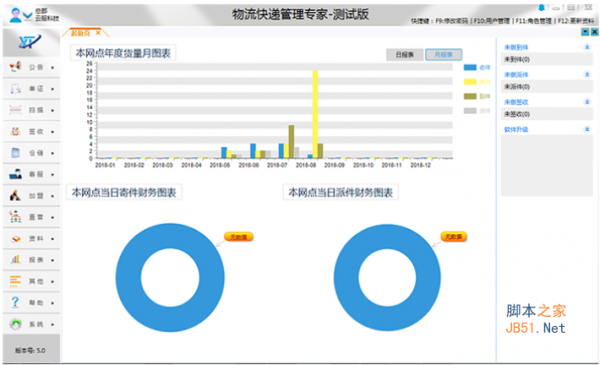This screenshot has height=365, width=600.
Task: Click the blue 收件 legend swatch
Action: [x=470, y=67]
